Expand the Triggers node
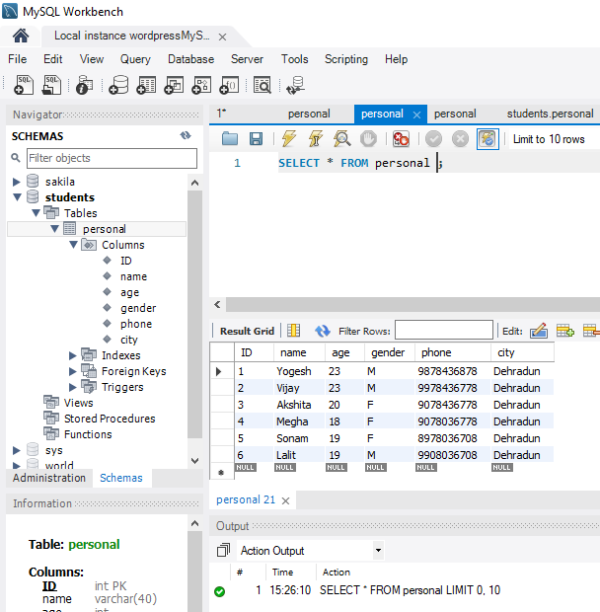Viewport: 600px width, 612px height. (73, 387)
